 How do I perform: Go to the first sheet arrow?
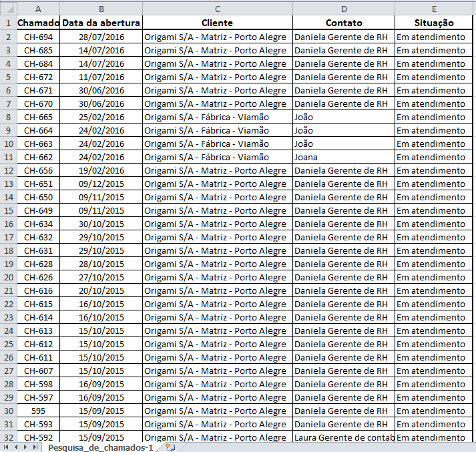(6, 447)
